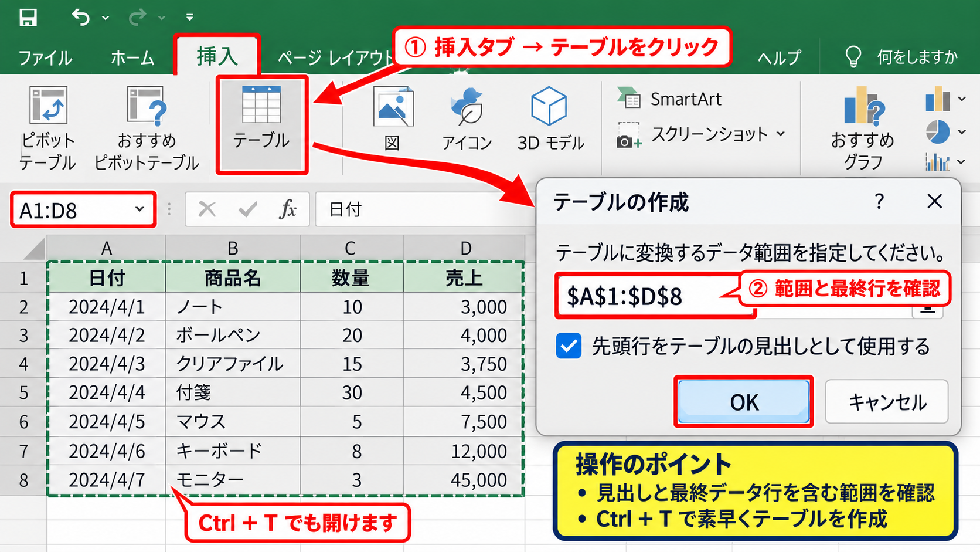This screenshot has width=980, height=552.
Task: Insert a ピボットテーブル
Action: (x=47, y=128)
